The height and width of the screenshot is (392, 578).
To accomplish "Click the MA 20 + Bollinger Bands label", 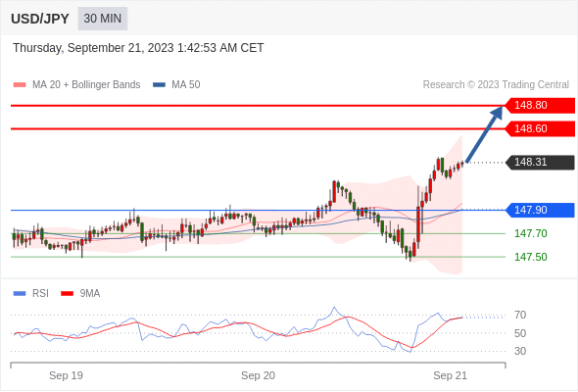I will 86,85.
